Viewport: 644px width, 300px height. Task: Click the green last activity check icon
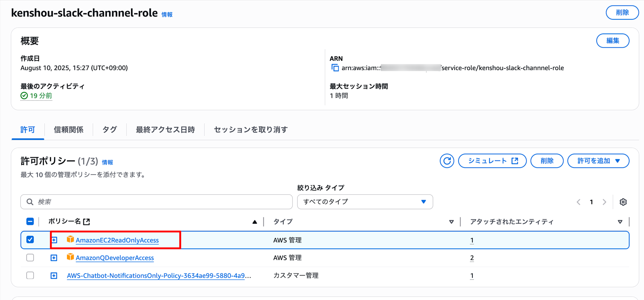(x=24, y=95)
